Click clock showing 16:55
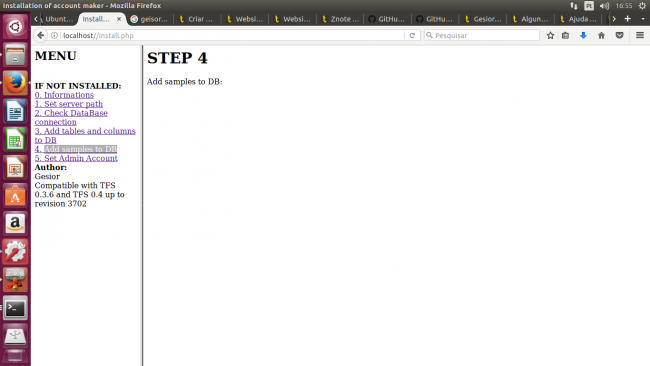This screenshot has width=650, height=366. click(624, 5)
